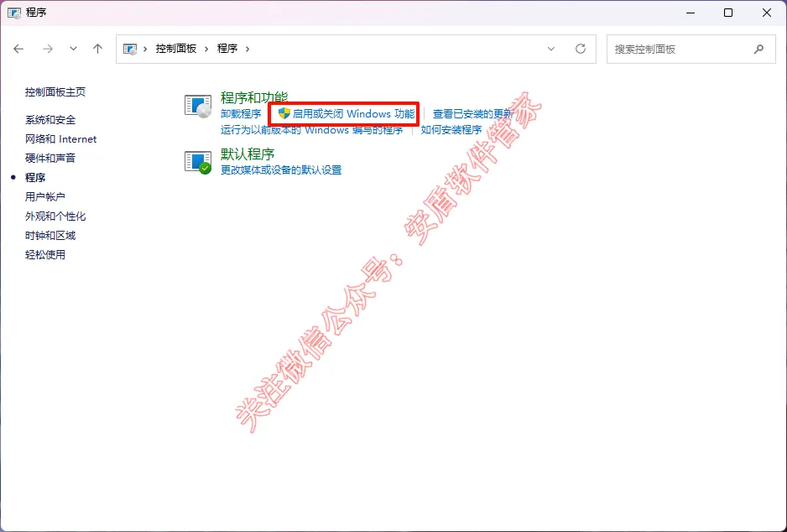Click the Default Programs icon

(x=198, y=162)
